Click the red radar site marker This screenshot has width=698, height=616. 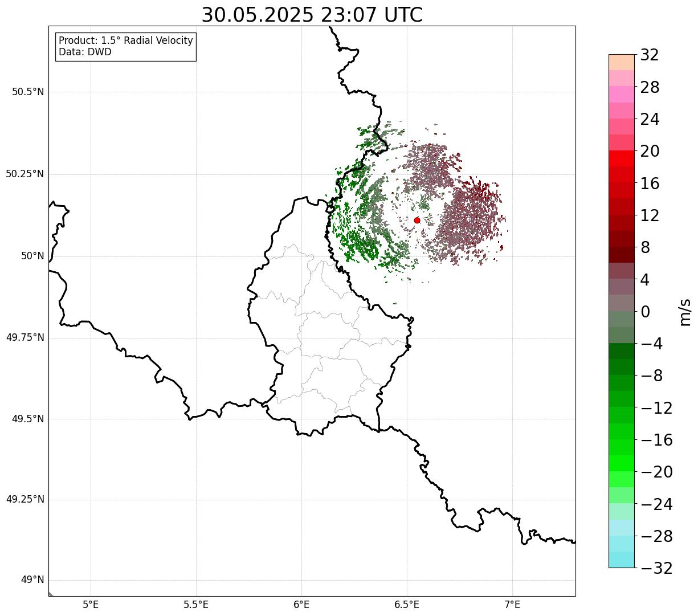click(417, 221)
